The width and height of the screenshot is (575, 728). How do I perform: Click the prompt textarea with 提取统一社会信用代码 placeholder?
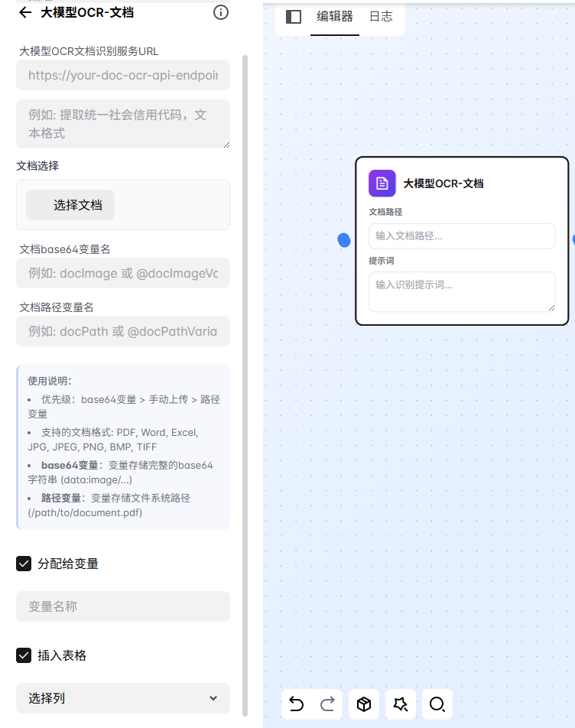123,124
